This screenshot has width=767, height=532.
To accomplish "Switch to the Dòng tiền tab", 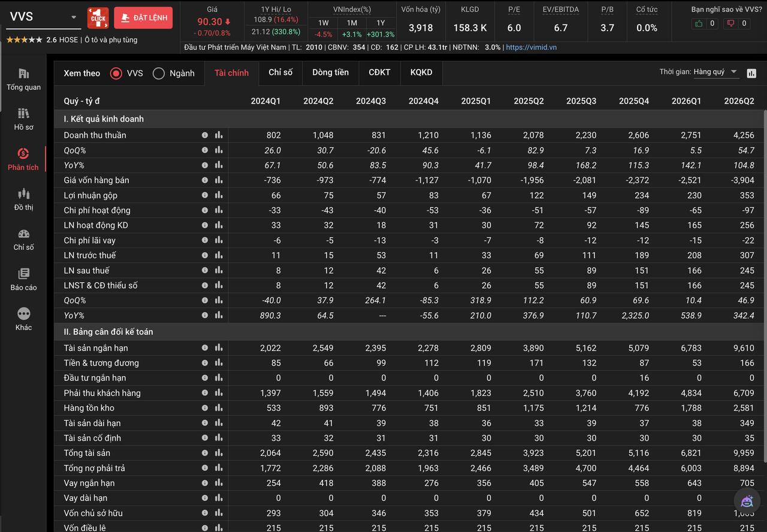I will pos(330,72).
